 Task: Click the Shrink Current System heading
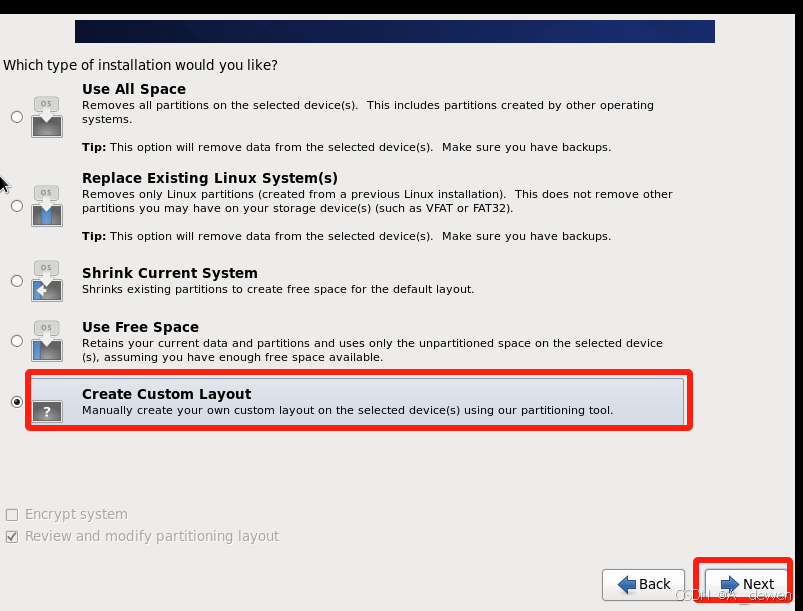(x=170, y=273)
